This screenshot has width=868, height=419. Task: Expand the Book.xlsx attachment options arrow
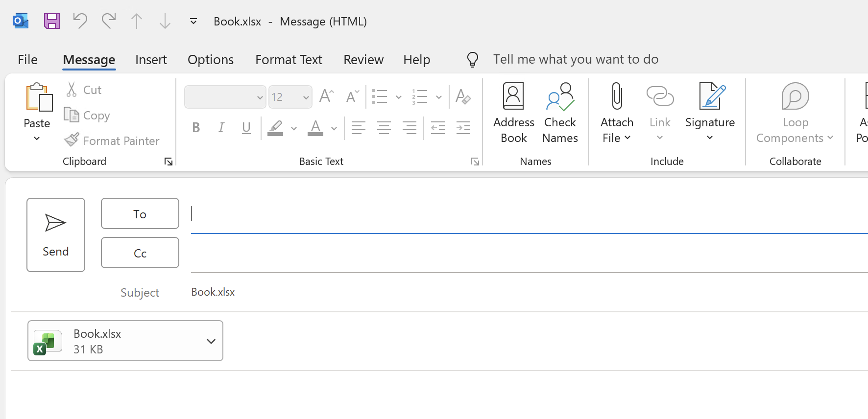click(x=211, y=341)
